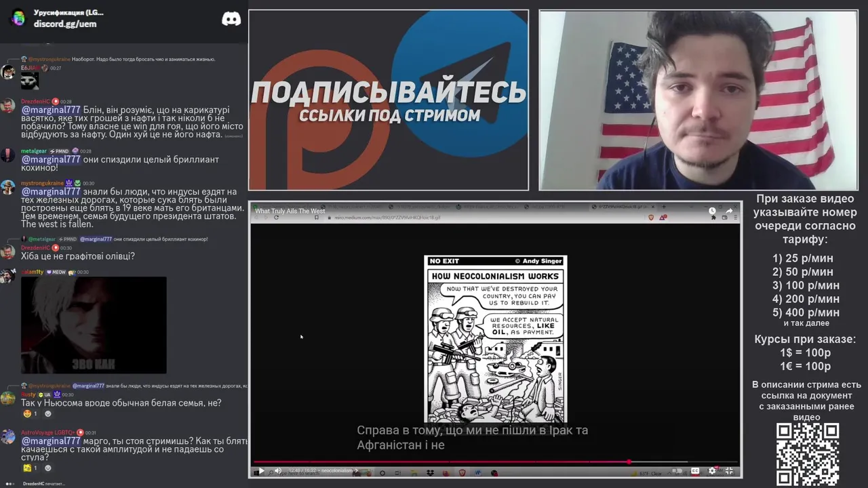Add reaction to AstroVoyage's message
Viewport: 868px width, 488px height.
coord(47,468)
